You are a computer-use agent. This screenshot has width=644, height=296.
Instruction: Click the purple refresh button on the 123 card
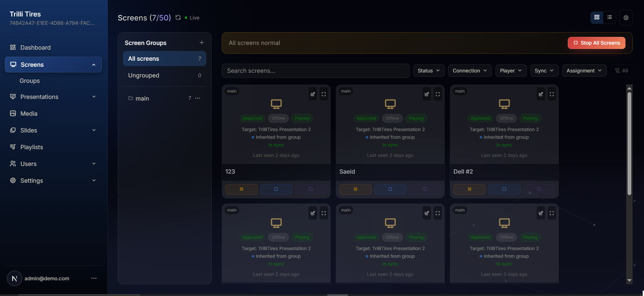point(311,189)
